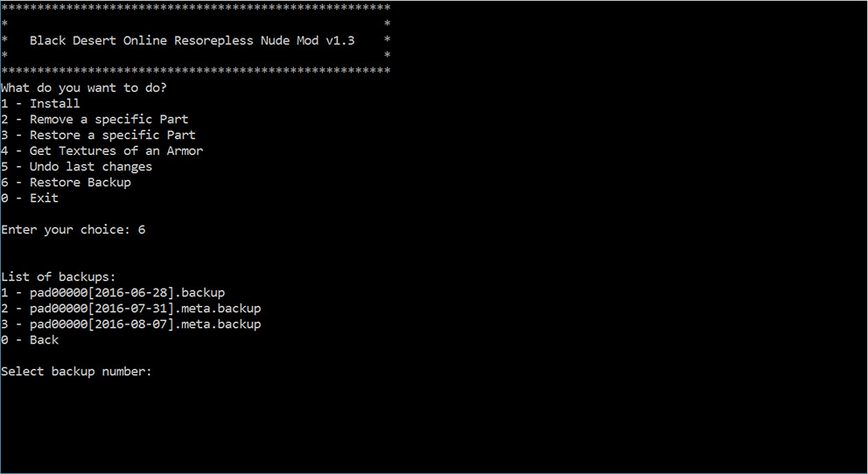Click the top asterisk border row

196,7
